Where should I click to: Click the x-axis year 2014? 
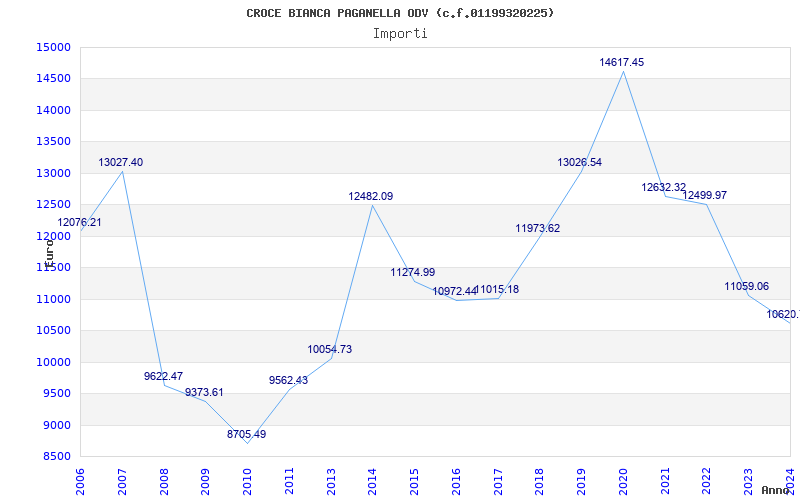(x=373, y=482)
